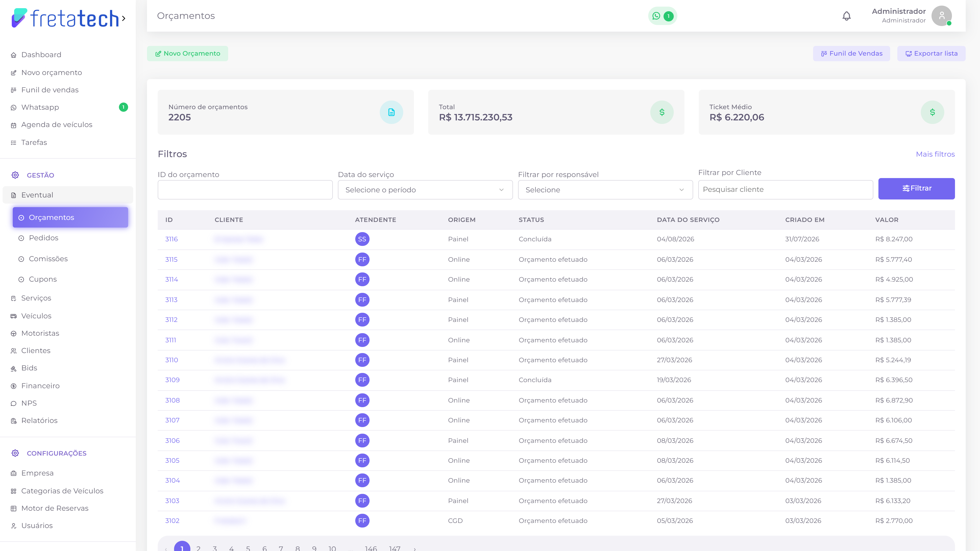Open the Filtrar por responsável dropdown

605,190
